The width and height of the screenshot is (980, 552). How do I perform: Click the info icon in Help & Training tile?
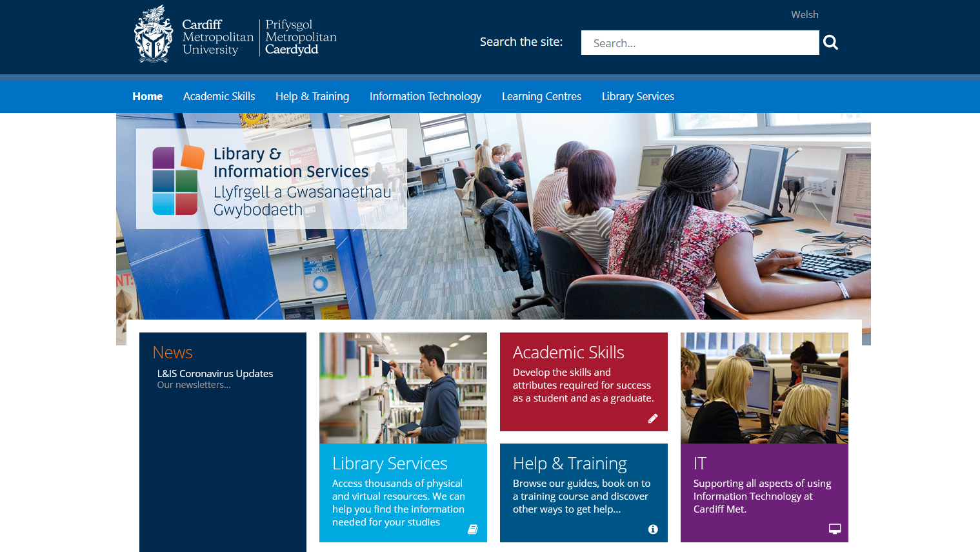click(653, 529)
